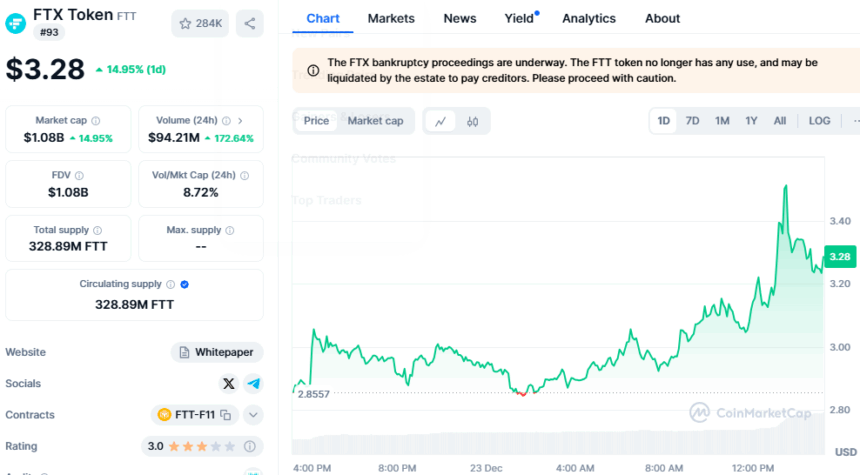Click the Total supply info icon
Image resolution: width=860 pixels, height=475 pixels.
tap(98, 230)
